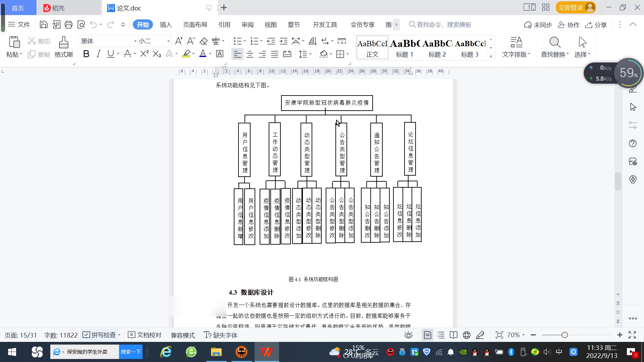Click the clear formatting eraser icon
The height and width of the screenshot is (362, 644).
pyautogui.click(x=204, y=41)
